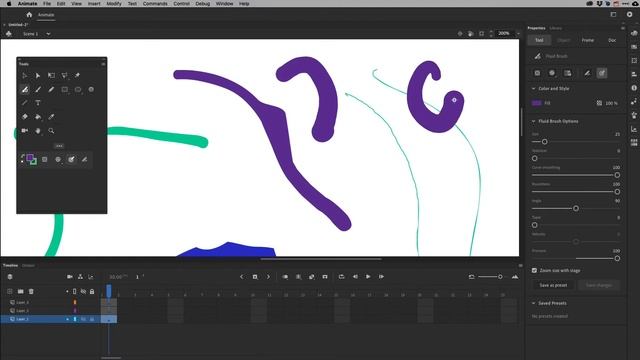Go to previous keyframe arrow
Screen dimensions: 640x360
pyautogui.click(x=242, y=277)
